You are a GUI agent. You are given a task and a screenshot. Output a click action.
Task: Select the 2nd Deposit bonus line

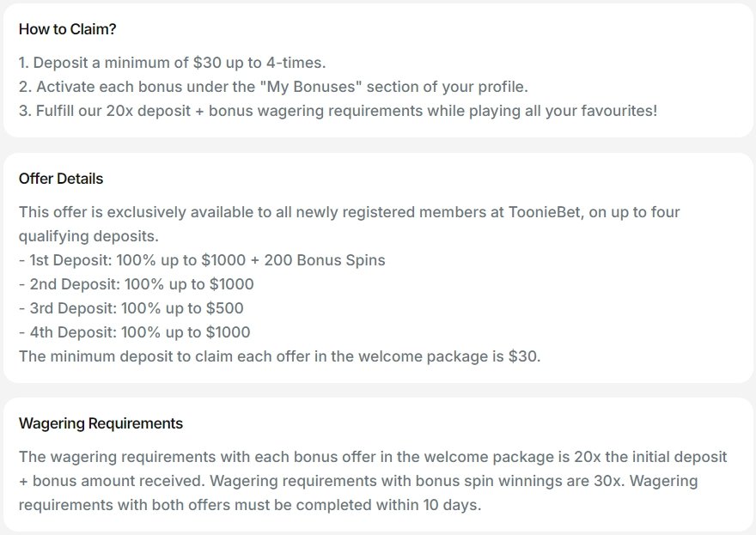point(137,283)
